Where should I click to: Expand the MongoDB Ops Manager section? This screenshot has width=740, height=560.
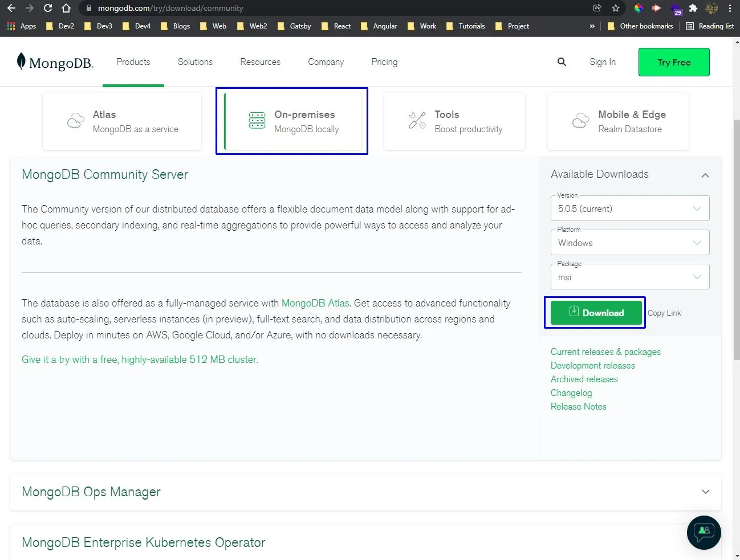[x=365, y=492]
